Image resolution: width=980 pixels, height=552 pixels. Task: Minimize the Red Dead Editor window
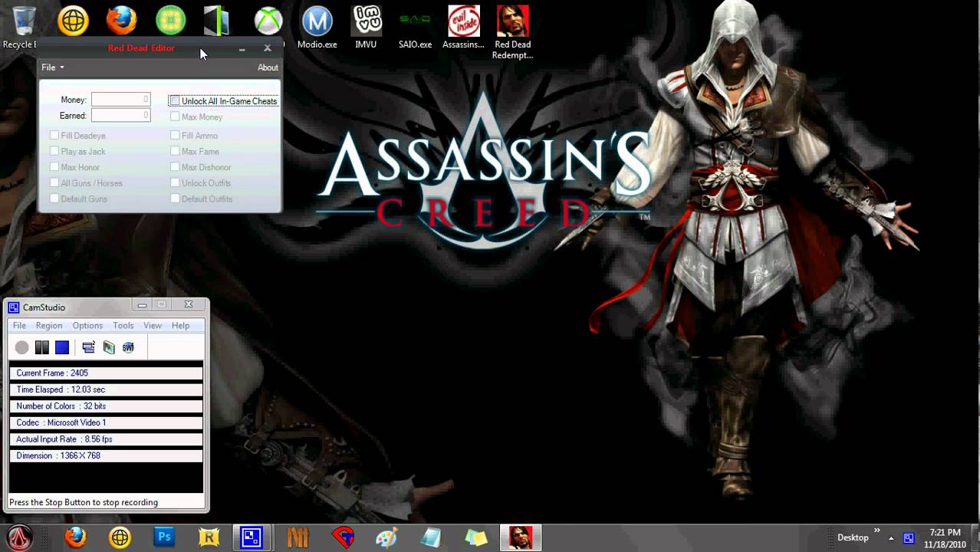[242, 48]
